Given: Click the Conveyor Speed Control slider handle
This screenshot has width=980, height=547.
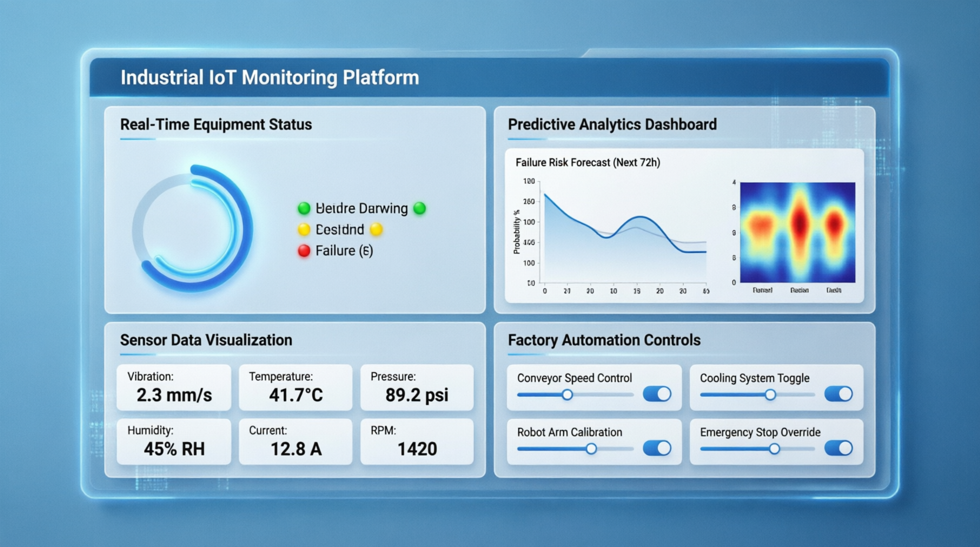Looking at the screenshot, I should click(567, 394).
